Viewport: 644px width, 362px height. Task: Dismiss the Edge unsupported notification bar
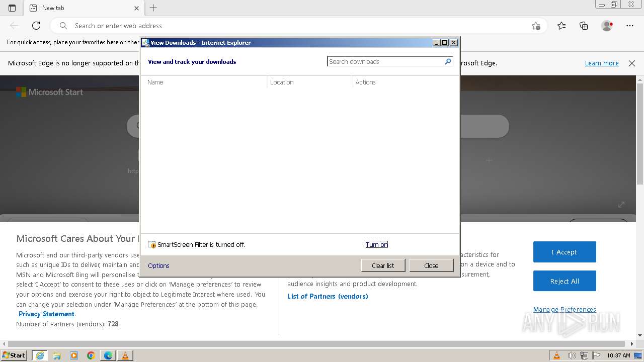point(632,63)
